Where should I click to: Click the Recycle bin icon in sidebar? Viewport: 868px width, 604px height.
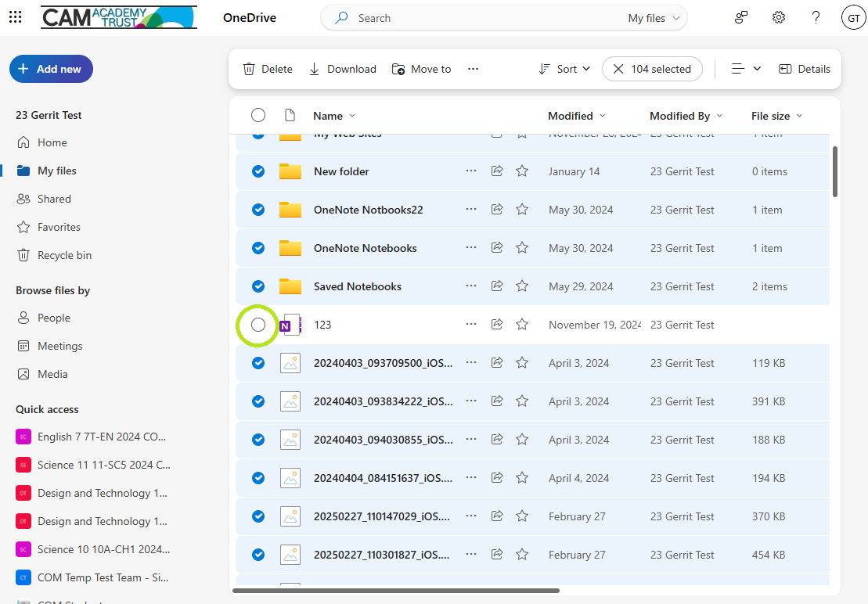(x=23, y=255)
